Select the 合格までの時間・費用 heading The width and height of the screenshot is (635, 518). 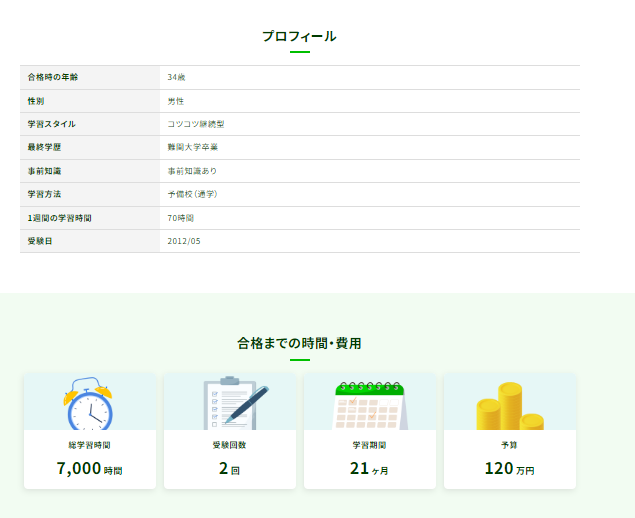tap(299, 343)
